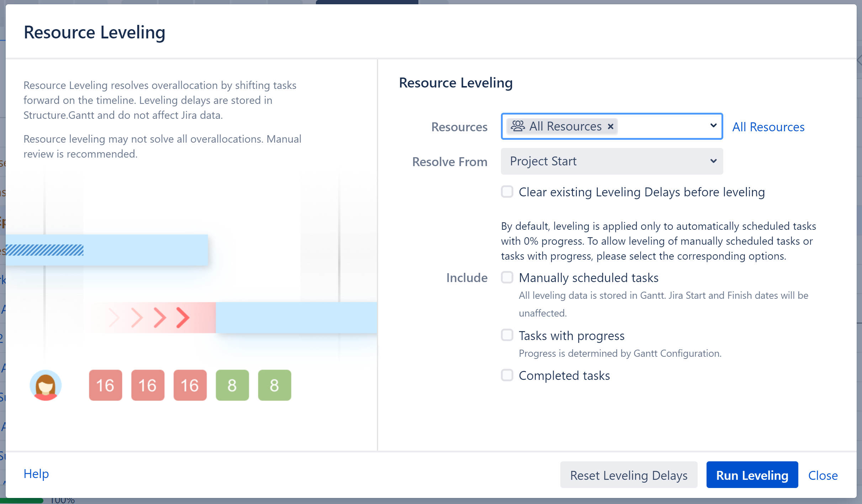
Task: Select Completed tasks checkbox
Action: click(x=507, y=376)
